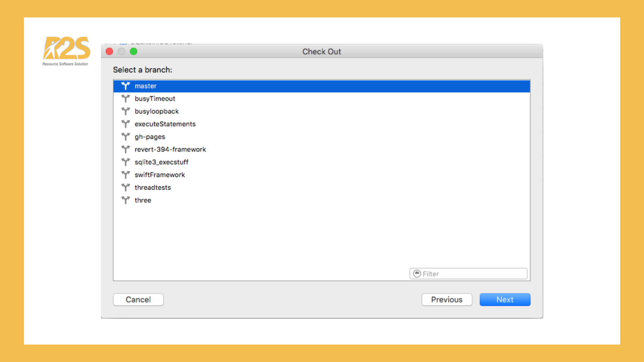644x362 pixels.
Task: Click the branch icon beside gh-pages
Action: point(125,137)
